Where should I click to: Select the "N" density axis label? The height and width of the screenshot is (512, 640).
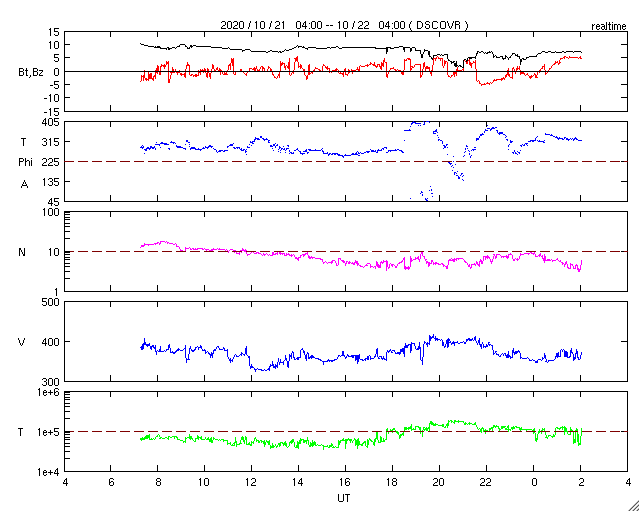click(22, 252)
